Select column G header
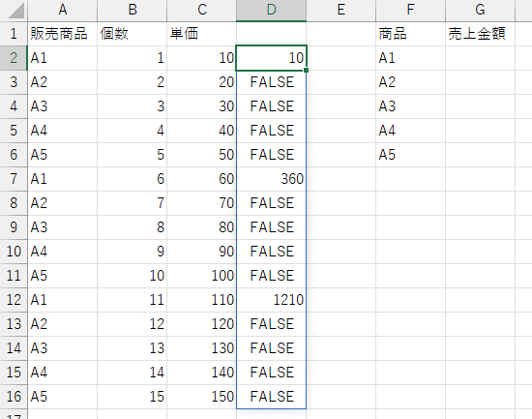This screenshot has height=419, width=532. click(x=480, y=10)
